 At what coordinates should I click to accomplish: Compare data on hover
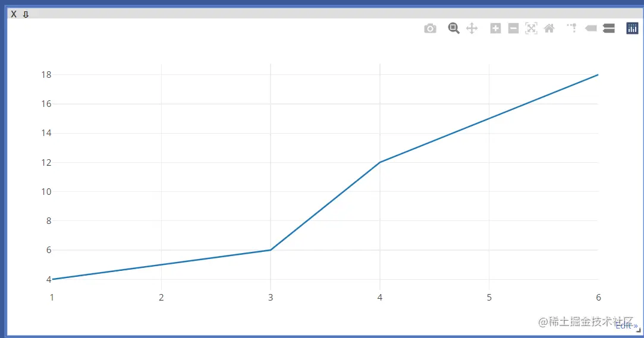tap(609, 29)
